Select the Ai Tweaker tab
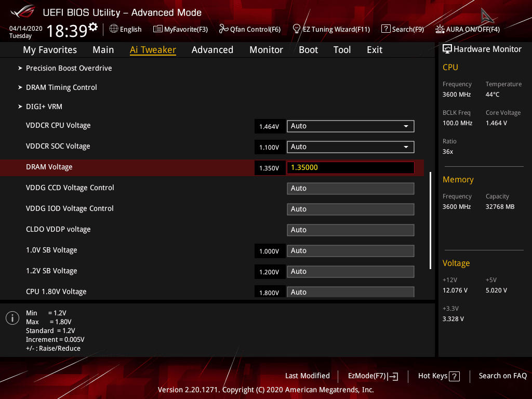532x399 pixels. coord(153,50)
